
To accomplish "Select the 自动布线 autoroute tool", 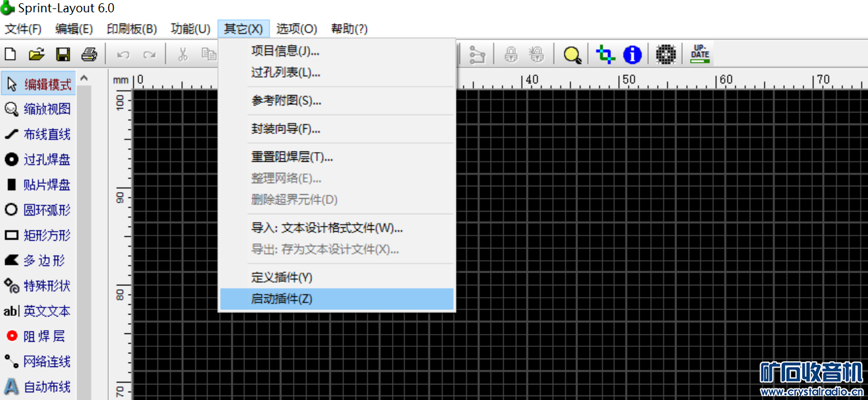I will pos(38,387).
